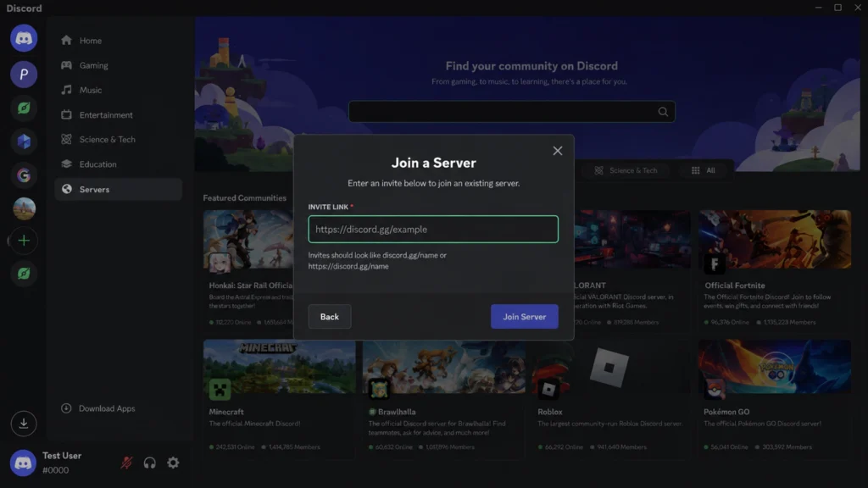Open the Roblox community card

click(611, 398)
